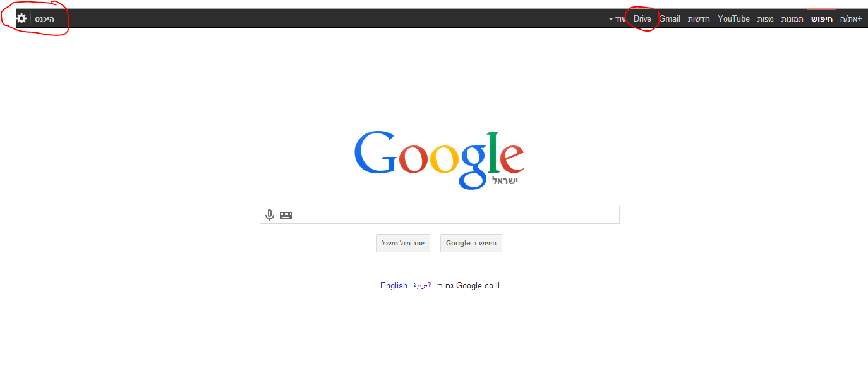
Task: Click the Google logo
Action: (439, 160)
